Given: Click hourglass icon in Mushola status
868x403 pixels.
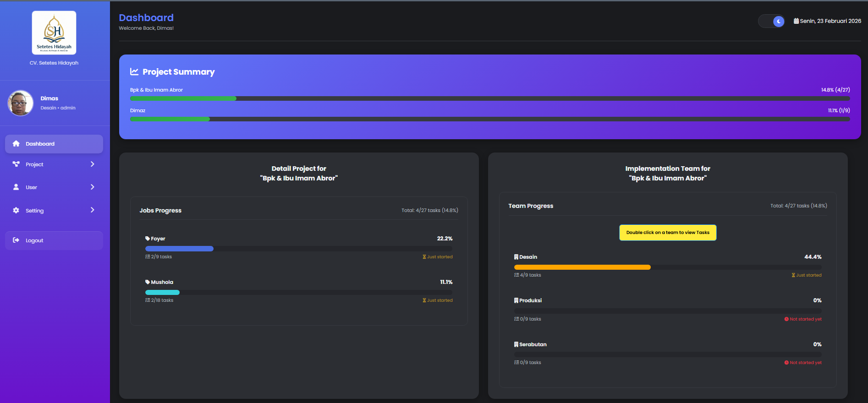Looking at the screenshot, I should (424, 300).
